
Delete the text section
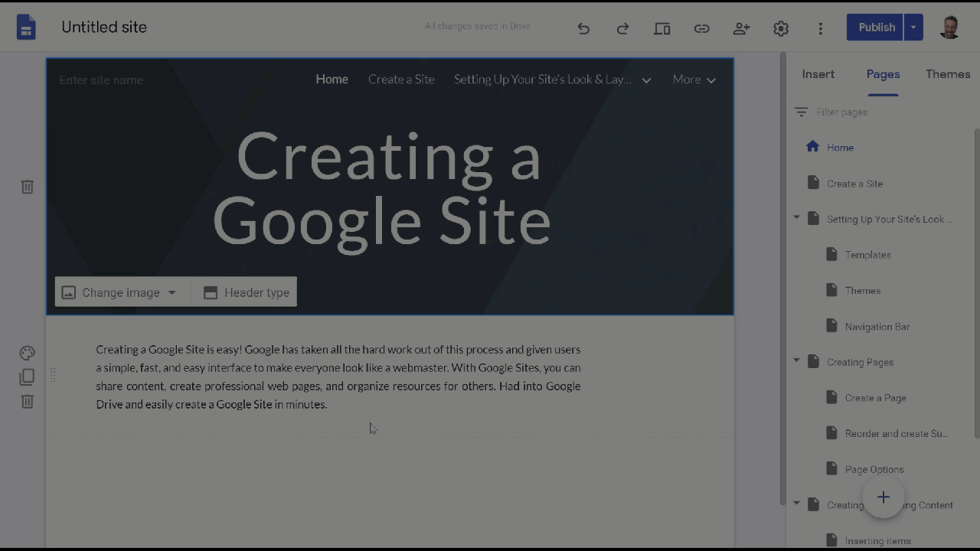27,401
